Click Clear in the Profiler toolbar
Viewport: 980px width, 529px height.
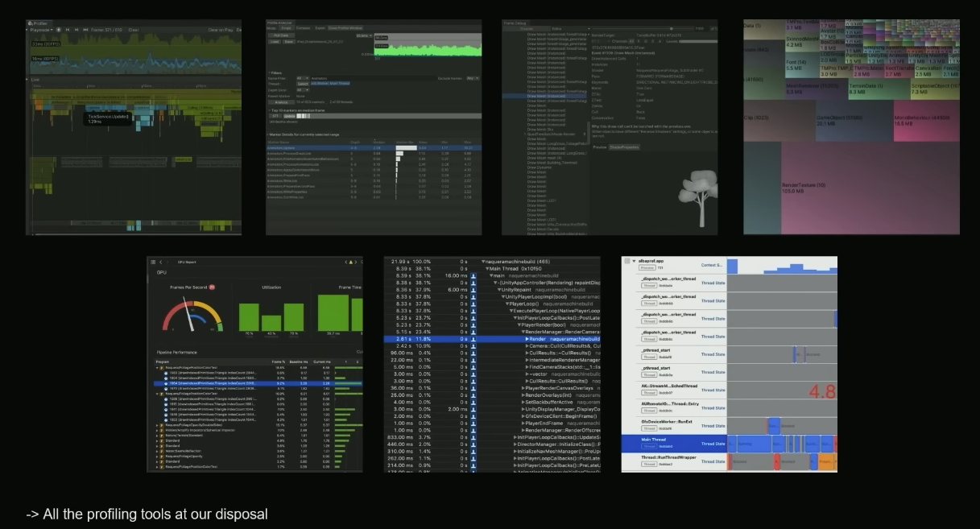coord(134,30)
